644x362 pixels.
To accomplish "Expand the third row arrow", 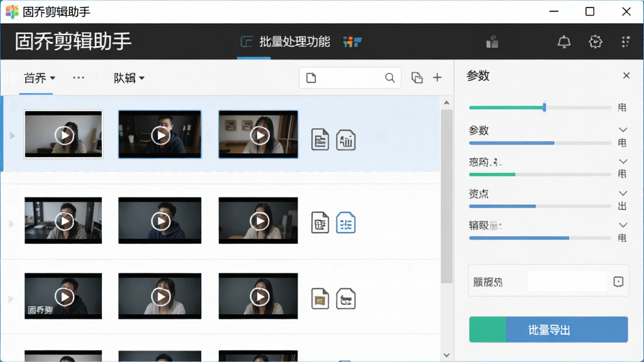I will pos(11,299).
